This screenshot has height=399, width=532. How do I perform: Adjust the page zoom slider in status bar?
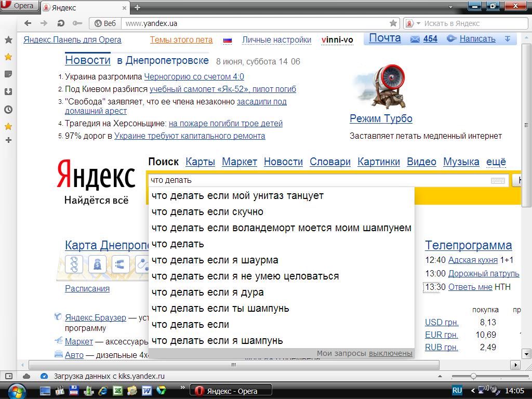click(x=473, y=376)
